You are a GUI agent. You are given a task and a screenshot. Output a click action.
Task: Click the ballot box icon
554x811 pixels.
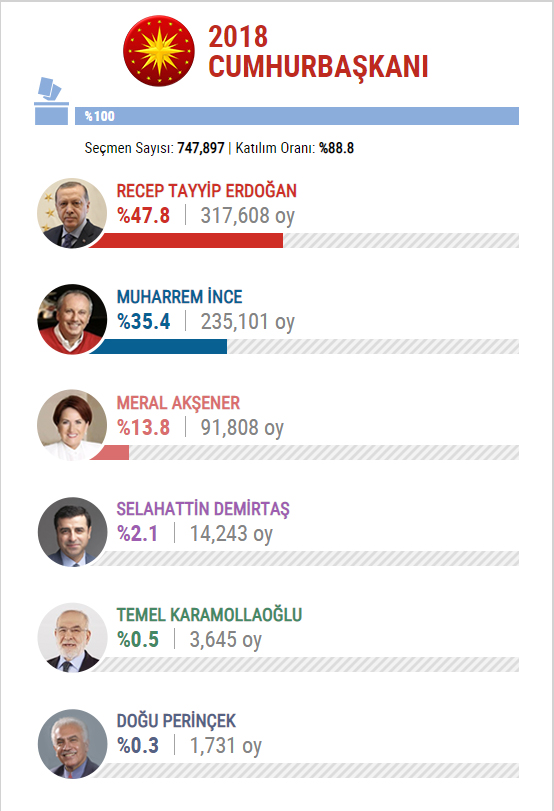pyautogui.click(x=51, y=101)
